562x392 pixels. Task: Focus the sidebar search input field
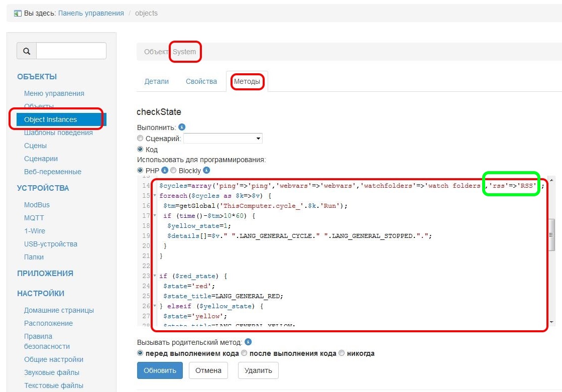pos(71,51)
